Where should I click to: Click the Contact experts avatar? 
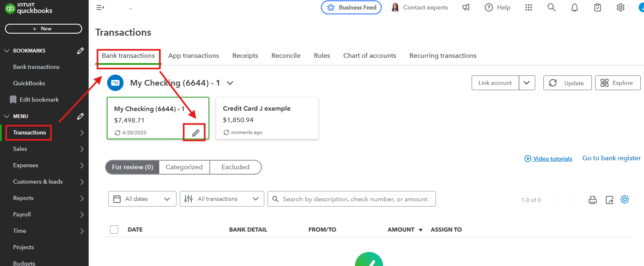pyautogui.click(x=395, y=7)
